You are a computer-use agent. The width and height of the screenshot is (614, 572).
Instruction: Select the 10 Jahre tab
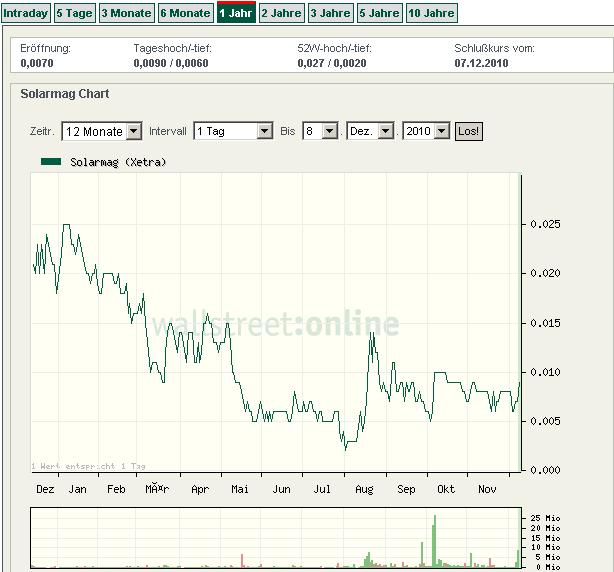coord(431,13)
